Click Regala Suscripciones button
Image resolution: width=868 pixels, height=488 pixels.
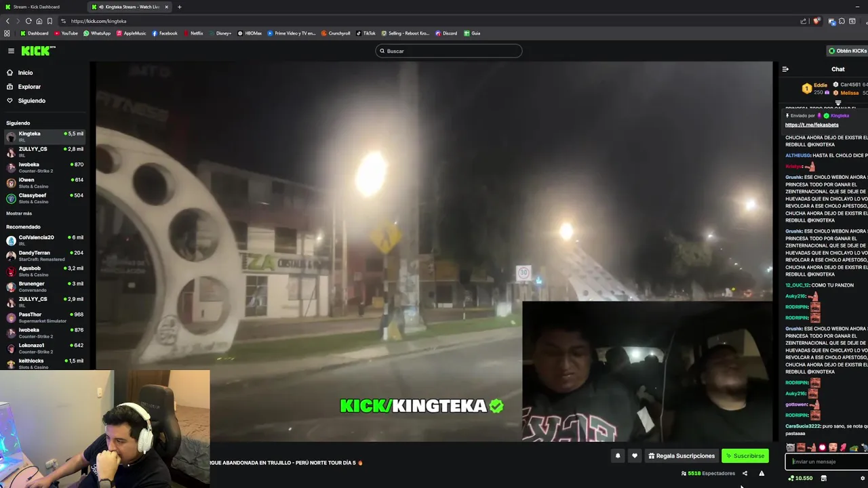pos(682,456)
